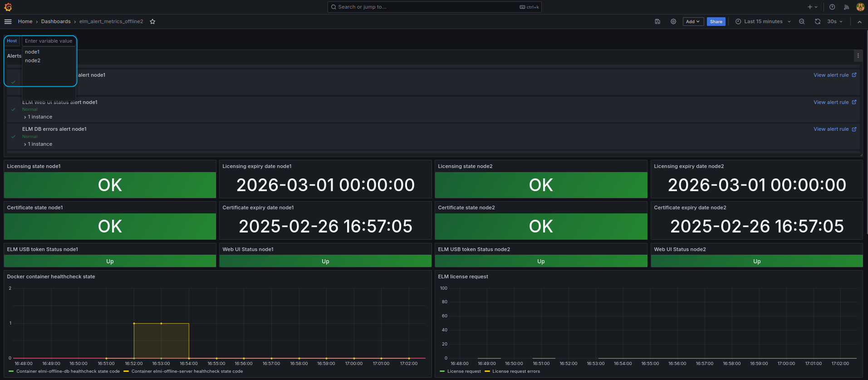Click the Grafana logo
The height and width of the screenshot is (380, 868).
pos(8,7)
